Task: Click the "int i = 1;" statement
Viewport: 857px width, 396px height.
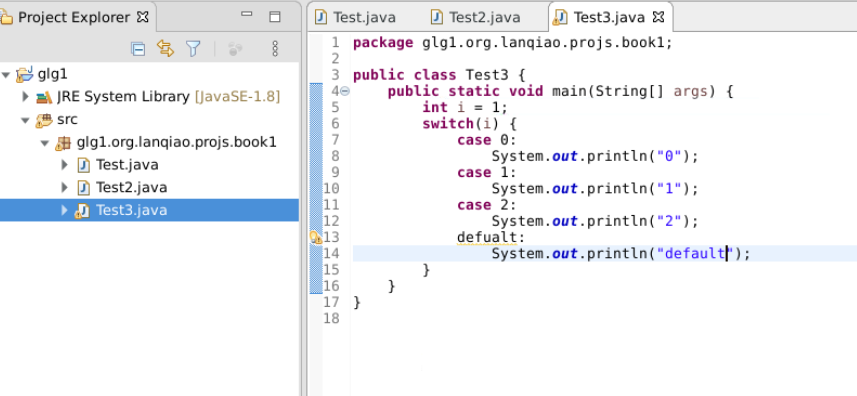Action: (465, 107)
